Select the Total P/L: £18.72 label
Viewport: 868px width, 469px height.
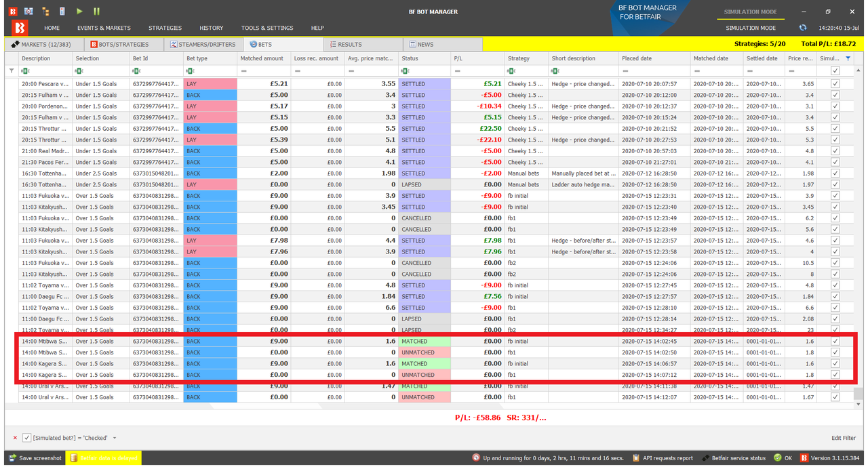828,44
